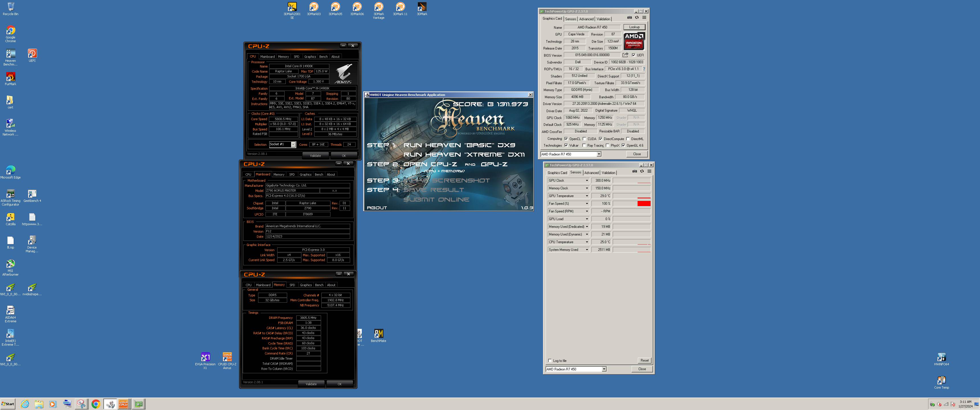Screen dimensions: 980x410
Task: Open Fan Speed (%) sensor dropdown
Action: 587,204
